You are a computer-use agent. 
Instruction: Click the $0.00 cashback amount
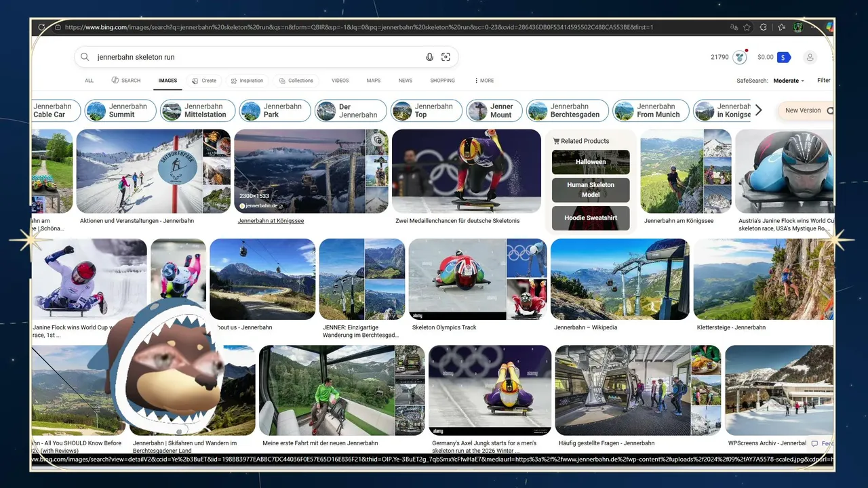(766, 58)
